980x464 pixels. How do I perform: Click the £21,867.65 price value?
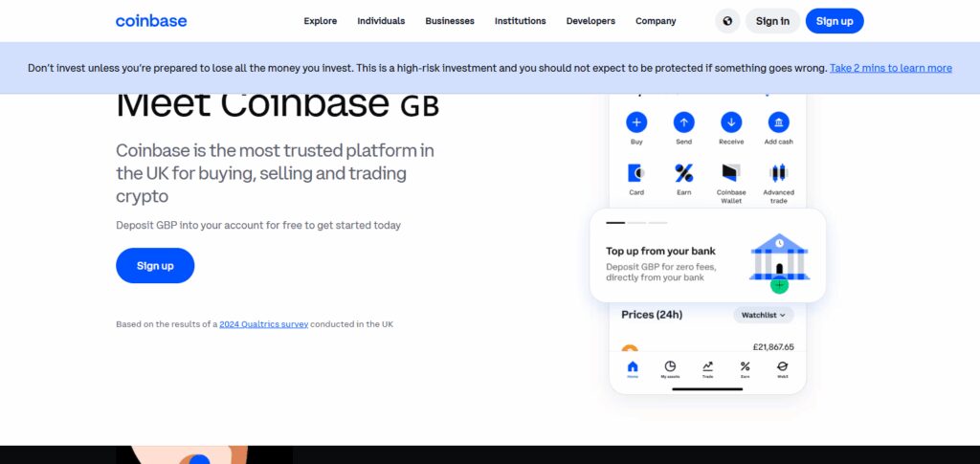(x=773, y=347)
